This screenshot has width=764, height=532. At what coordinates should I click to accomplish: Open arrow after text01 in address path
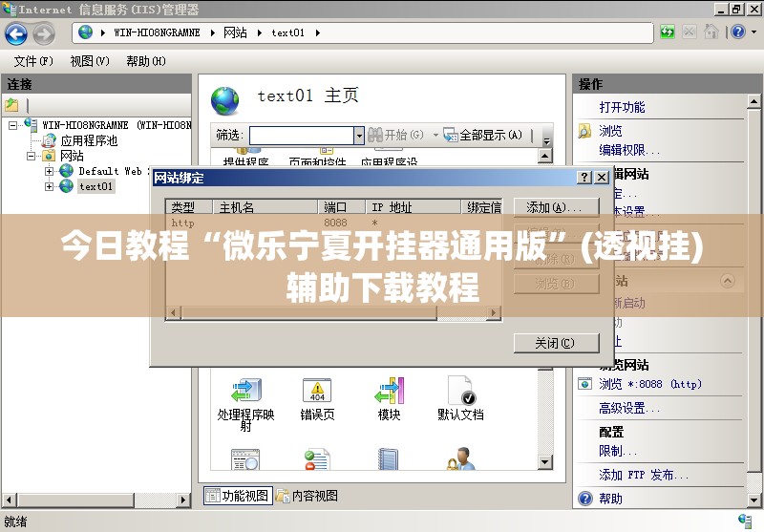[317, 32]
